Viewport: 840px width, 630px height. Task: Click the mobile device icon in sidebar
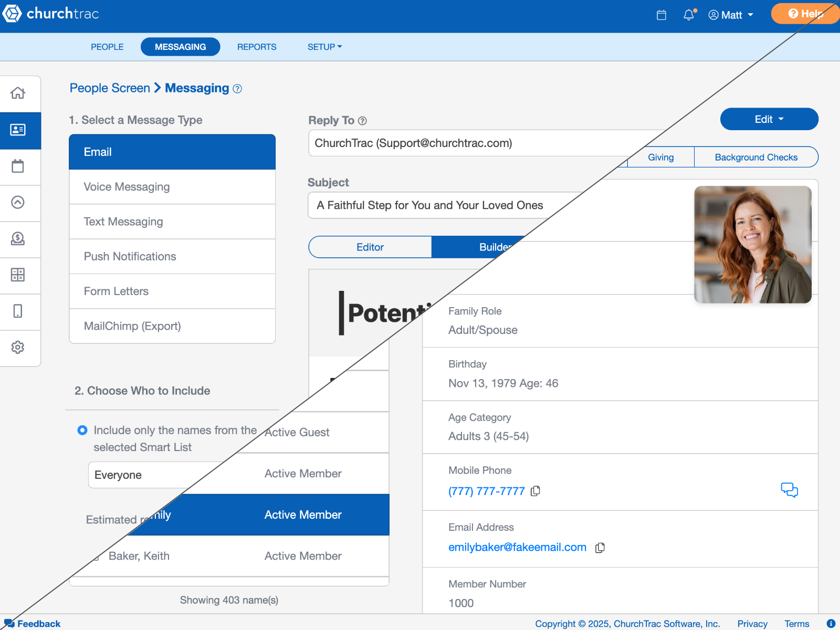(18, 311)
